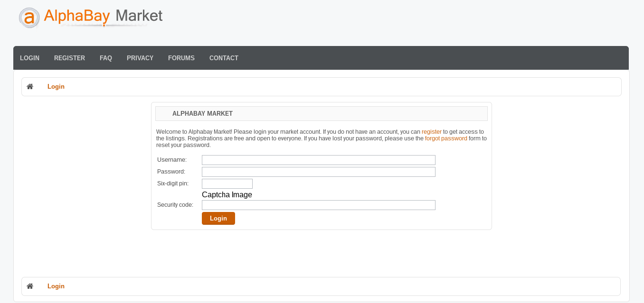This screenshot has width=644, height=303.
Task: Open the PRIVACY navigation item
Action: pyautogui.click(x=140, y=58)
